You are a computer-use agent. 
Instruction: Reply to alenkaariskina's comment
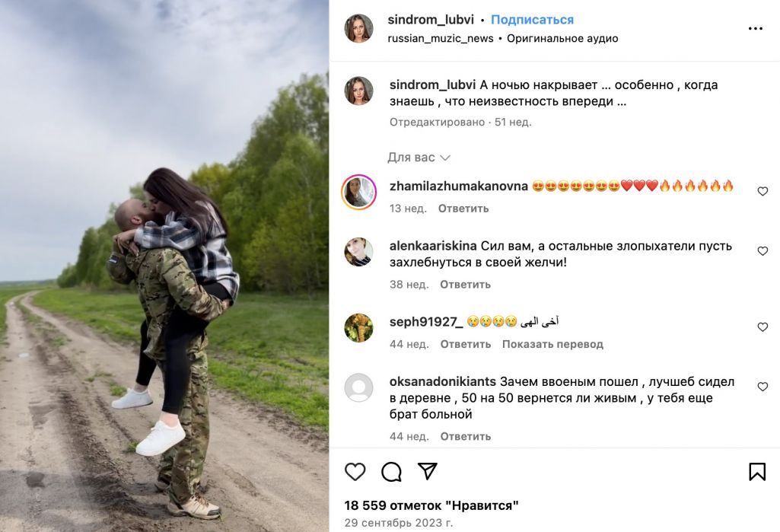tap(465, 285)
